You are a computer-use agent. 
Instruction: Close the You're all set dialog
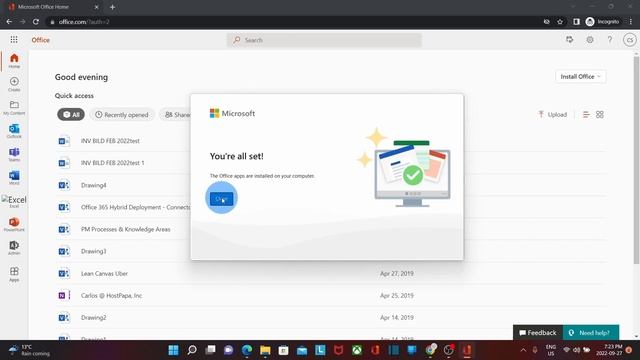[x=221, y=199]
